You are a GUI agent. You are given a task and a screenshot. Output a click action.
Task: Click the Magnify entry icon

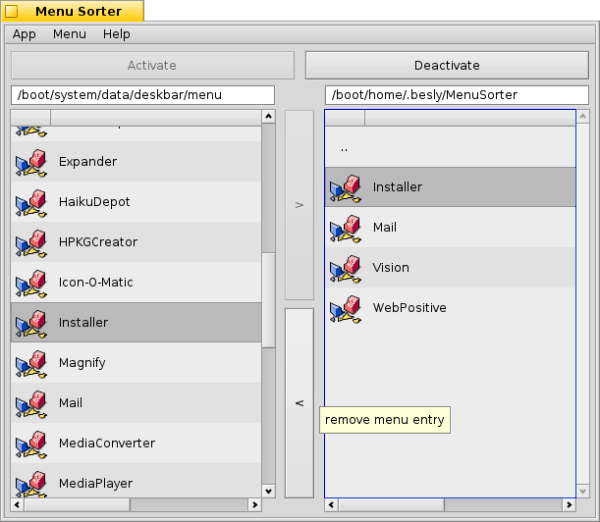pyautogui.click(x=31, y=363)
